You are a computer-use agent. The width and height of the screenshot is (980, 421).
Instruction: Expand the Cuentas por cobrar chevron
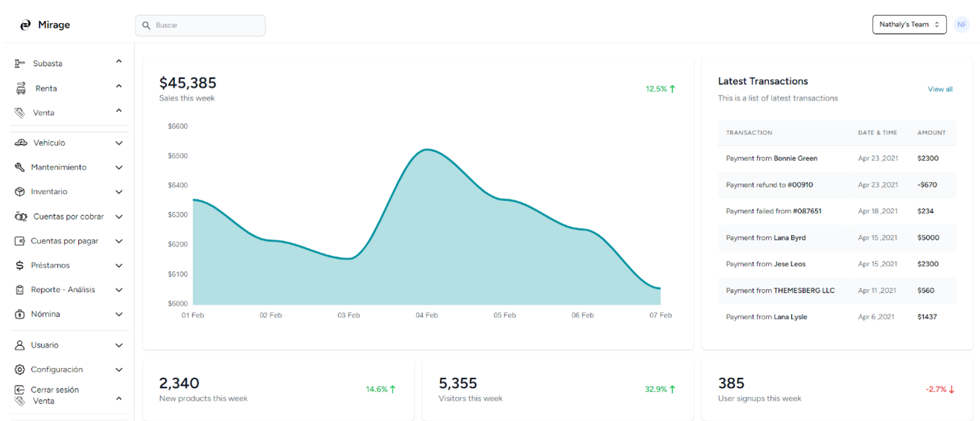pyautogui.click(x=119, y=216)
